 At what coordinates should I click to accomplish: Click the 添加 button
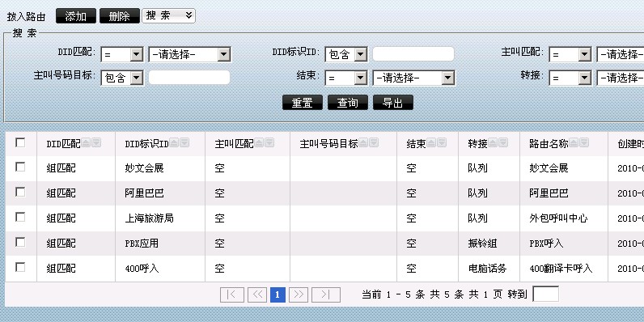(x=76, y=16)
